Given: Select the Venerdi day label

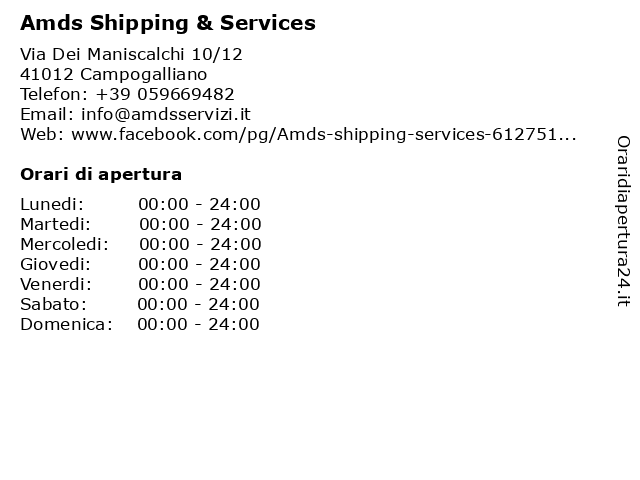Looking at the screenshot, I should point(56,284).
